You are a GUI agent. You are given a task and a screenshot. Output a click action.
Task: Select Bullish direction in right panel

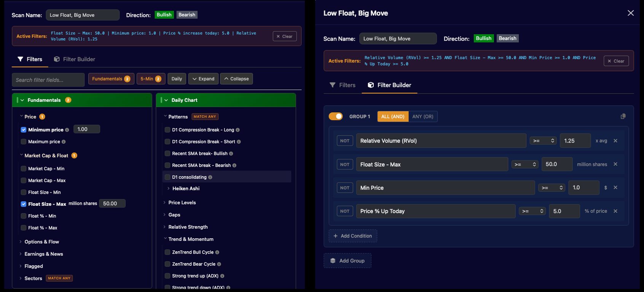point(484,39)
